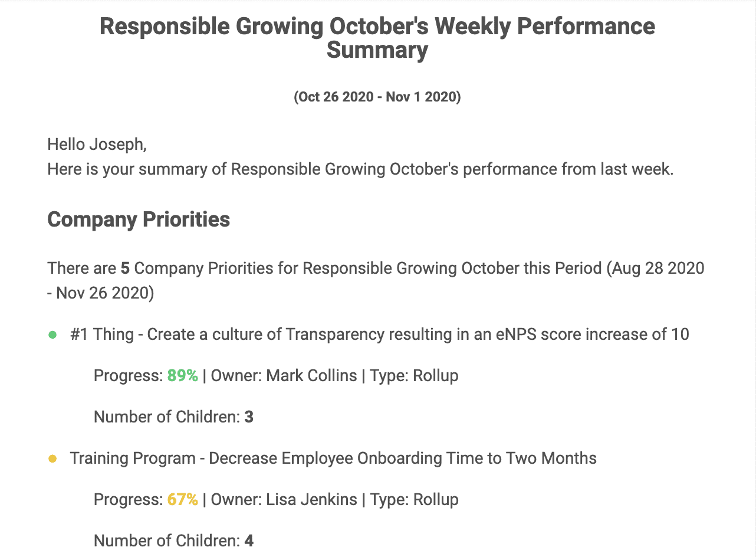The width and height of the screenshot is (756, 557).
Task: Click the summary sentence about last week's performance
Action: (360, 170)
